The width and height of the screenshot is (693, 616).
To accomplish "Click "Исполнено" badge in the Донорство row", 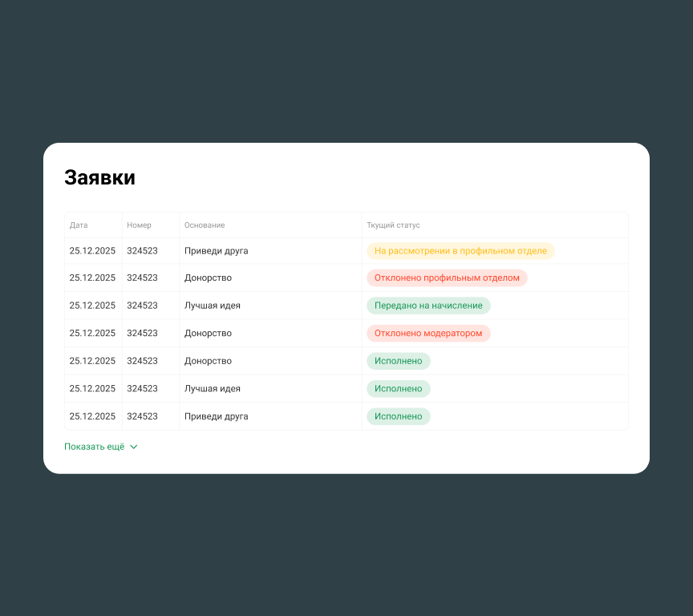I will [398, 361].
